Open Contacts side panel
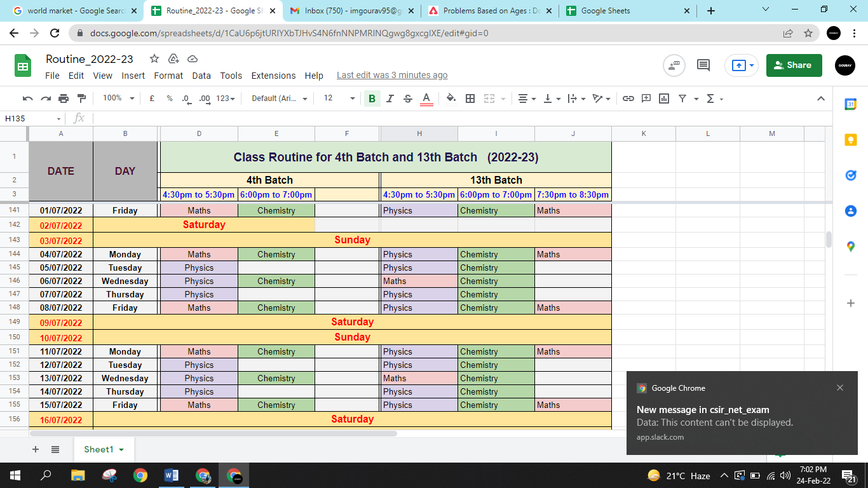 click(851, 211)
